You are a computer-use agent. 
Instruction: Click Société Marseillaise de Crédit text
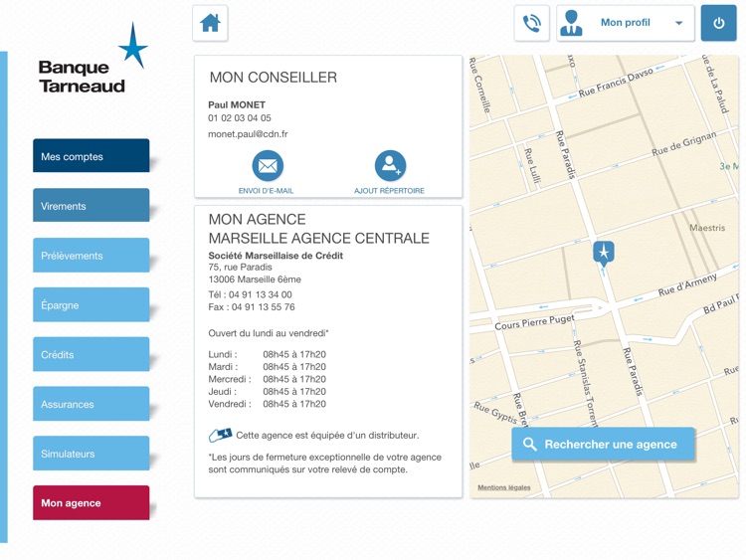tap(276, 256)
